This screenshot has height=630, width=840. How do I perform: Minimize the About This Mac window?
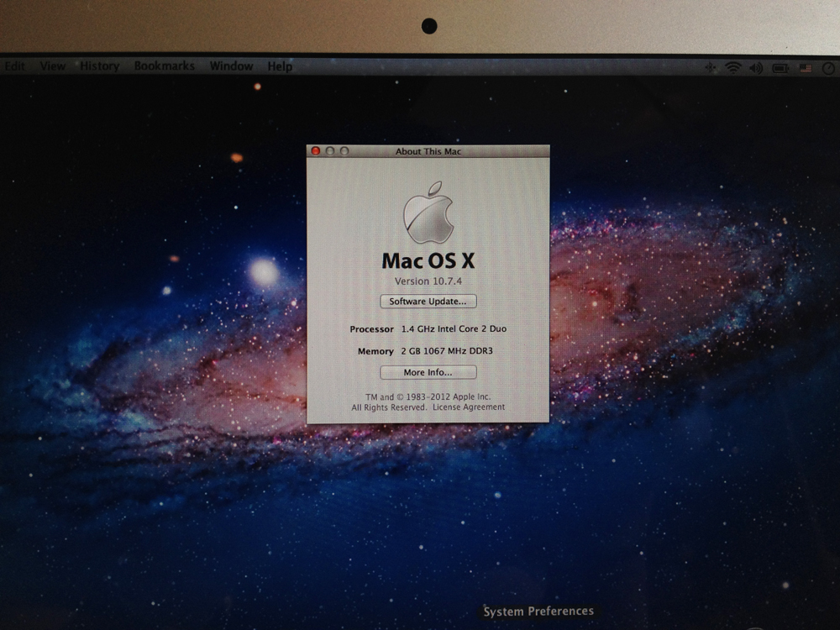[330, 151]
